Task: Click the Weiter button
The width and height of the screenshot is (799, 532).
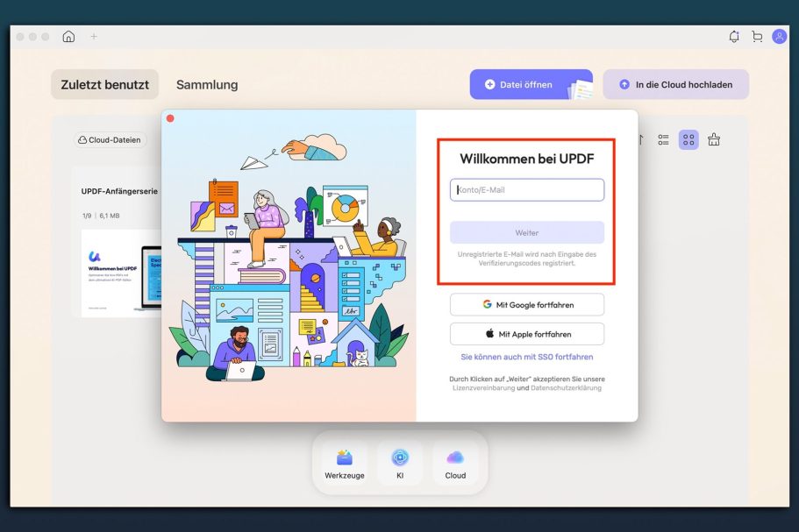Action: [x=527, y=232]
